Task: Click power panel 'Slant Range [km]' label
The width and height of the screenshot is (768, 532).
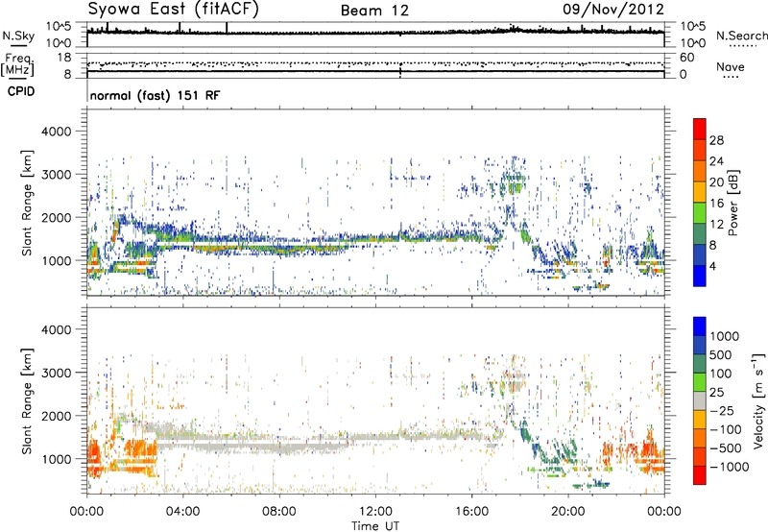Action: pos(27,203)
